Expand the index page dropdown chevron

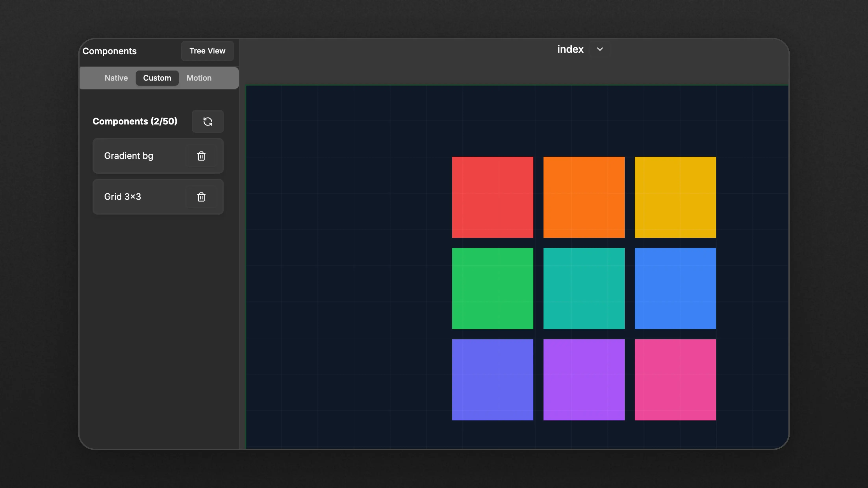[x=600, y=49]
